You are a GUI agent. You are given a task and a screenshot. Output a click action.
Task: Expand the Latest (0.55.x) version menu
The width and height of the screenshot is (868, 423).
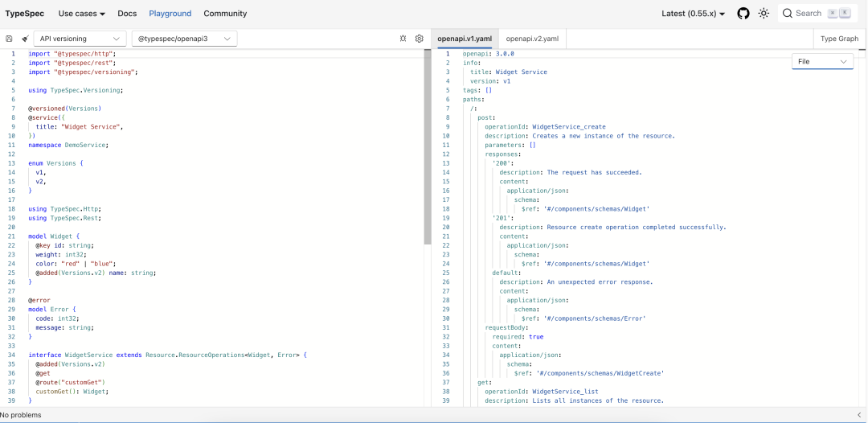point(693,14)
